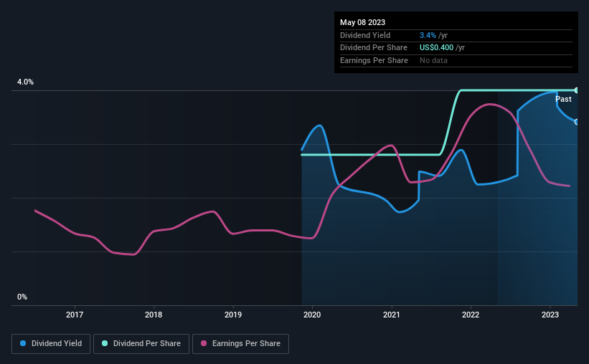This screenshot has width=589, height=364.
Task: Click the teal Dividend Per Share legend dot
Action: pyautogui.click(x=105, y=343)
